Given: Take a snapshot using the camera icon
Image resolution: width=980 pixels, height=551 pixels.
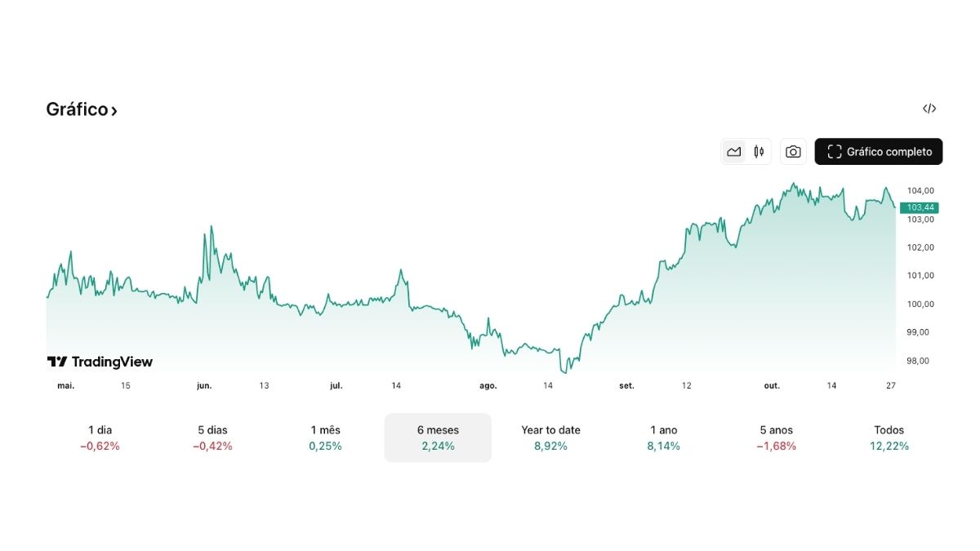Looking at the screenshot, I should pos(792,151).
